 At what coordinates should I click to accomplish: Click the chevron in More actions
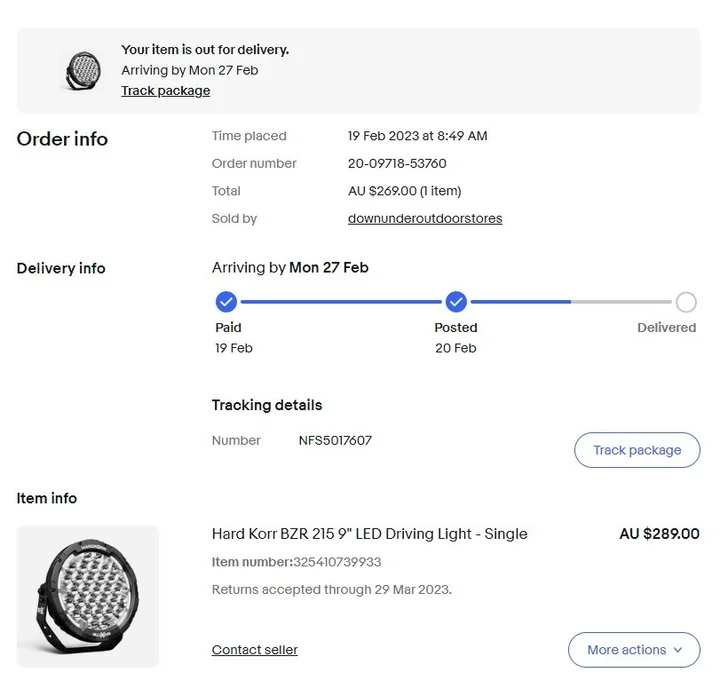point(678,650)
